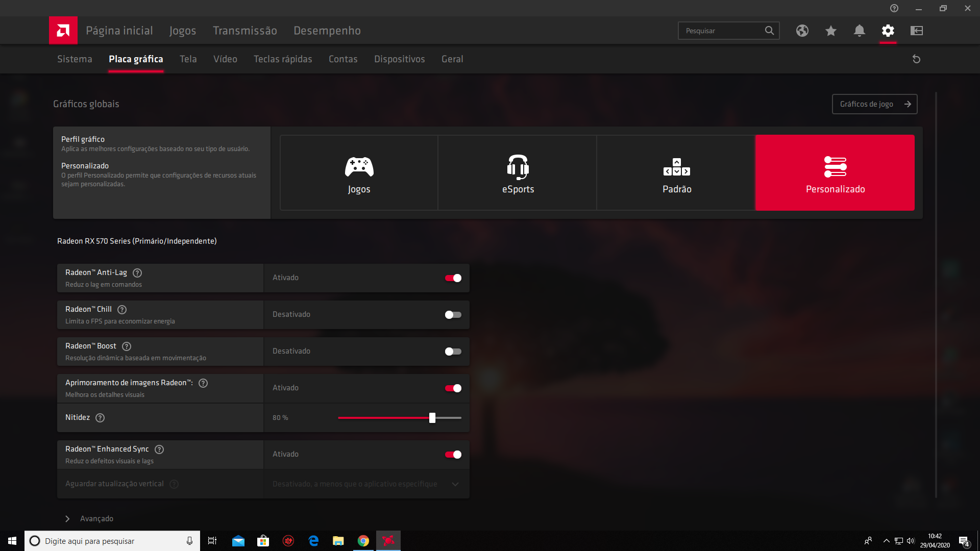The height and width of the screenshot is (551, 980).
Task: Toggle Aprimoramento de imagens Radeon off
Action: pyautogui.click(x=453, y=388)
